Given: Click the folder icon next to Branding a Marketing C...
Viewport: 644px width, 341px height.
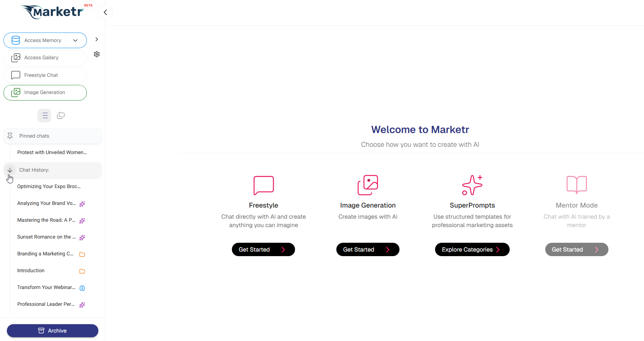Looking at the screenshot, I should (82, 254).
